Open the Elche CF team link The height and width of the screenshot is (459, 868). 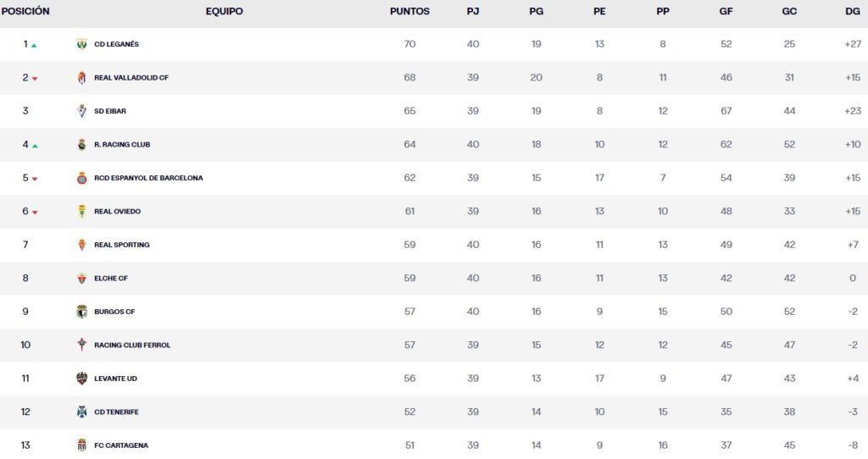[x=110, y=279]
